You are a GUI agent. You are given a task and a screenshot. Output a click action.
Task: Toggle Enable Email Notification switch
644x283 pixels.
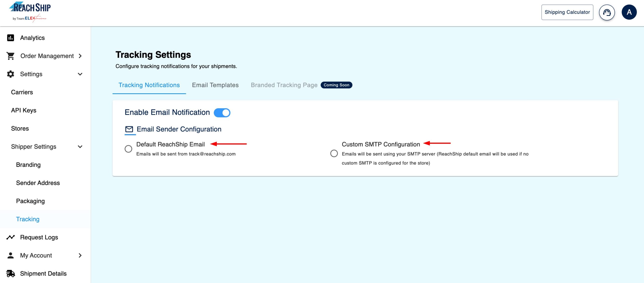222,113
